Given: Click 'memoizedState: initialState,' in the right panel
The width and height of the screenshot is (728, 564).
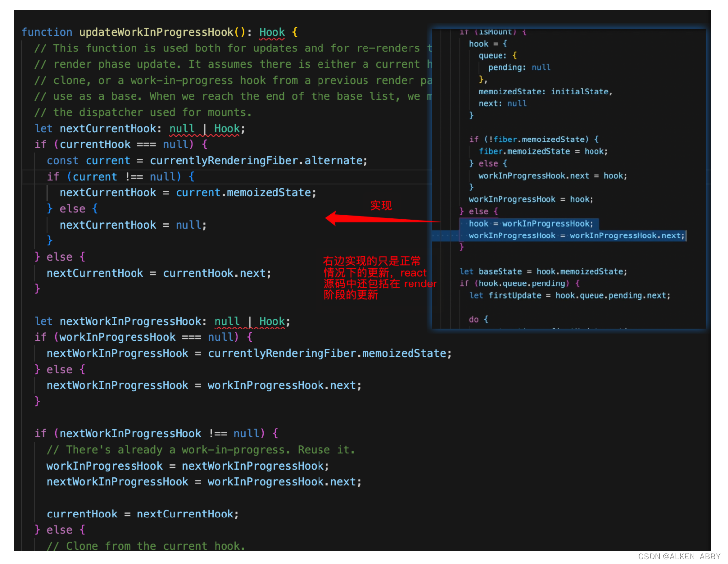Looking at the screenshot, I should coord(546,92).
